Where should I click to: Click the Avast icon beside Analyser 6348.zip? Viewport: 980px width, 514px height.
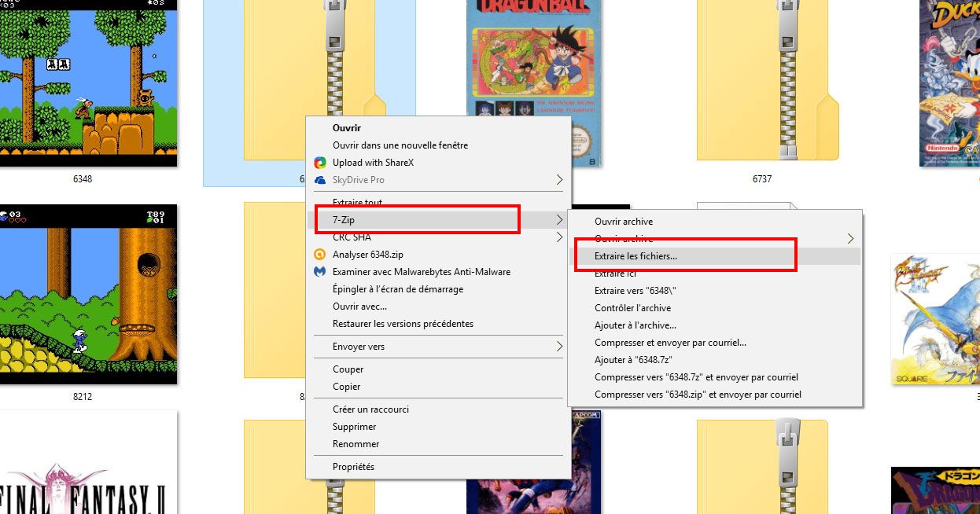point(320,255)
